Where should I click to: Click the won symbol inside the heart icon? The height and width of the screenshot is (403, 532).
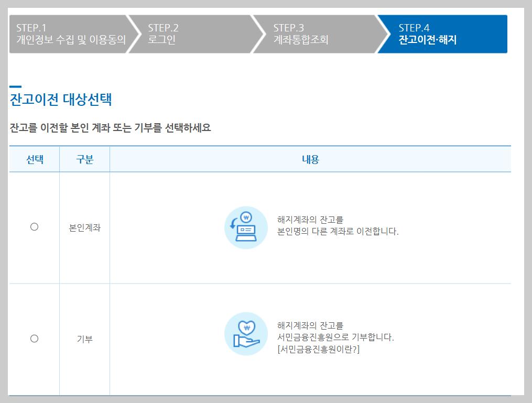click(246, 327)
